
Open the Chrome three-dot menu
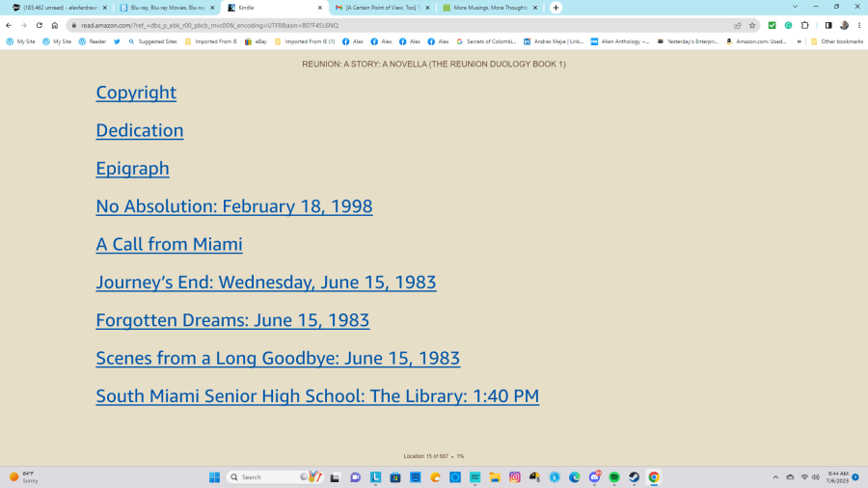pyautogui.click(x=858, y=25)
